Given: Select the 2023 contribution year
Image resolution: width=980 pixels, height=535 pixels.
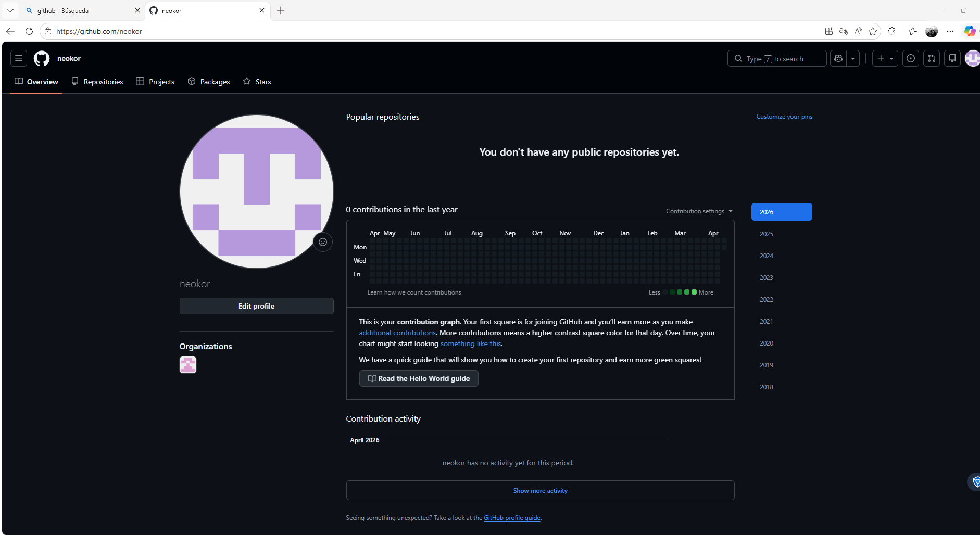Looking at the screenshot, I should 782,277.
